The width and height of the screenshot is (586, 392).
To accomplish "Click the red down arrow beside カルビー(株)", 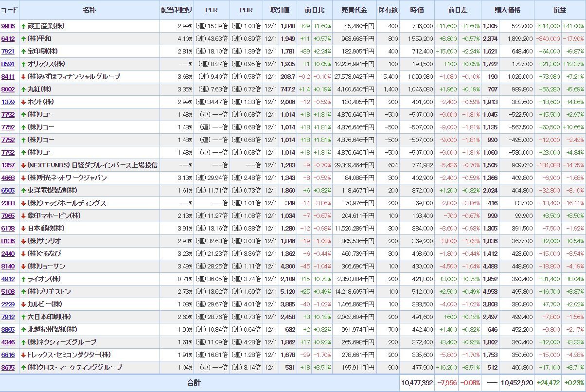I will tap(23, 304).
